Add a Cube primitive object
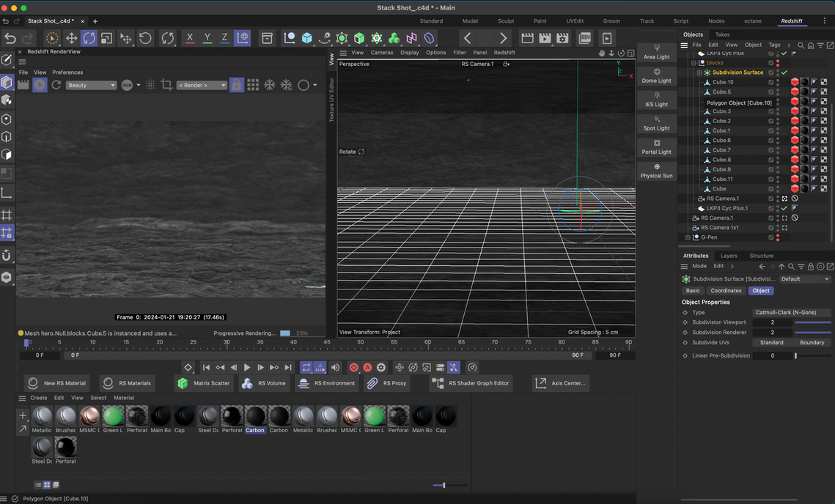 (x=306, y=38)
